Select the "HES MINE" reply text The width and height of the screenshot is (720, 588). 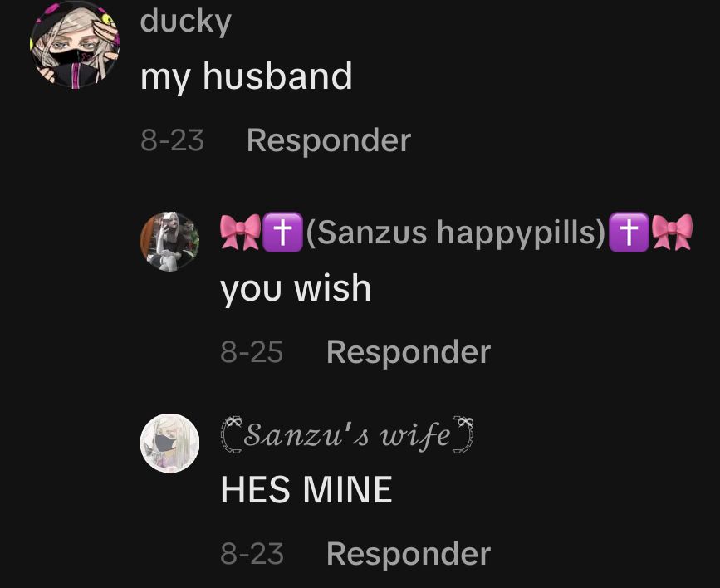click(306, 490)
